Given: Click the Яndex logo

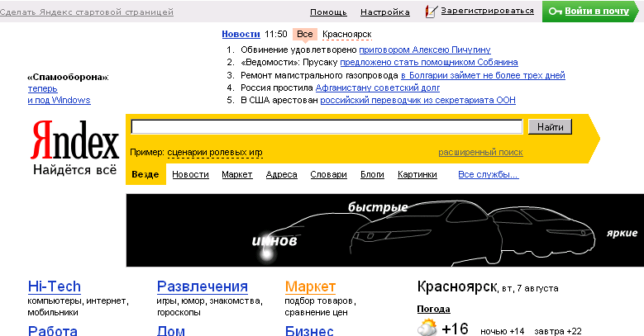Looking at the screenshot, I should (74, 140).
